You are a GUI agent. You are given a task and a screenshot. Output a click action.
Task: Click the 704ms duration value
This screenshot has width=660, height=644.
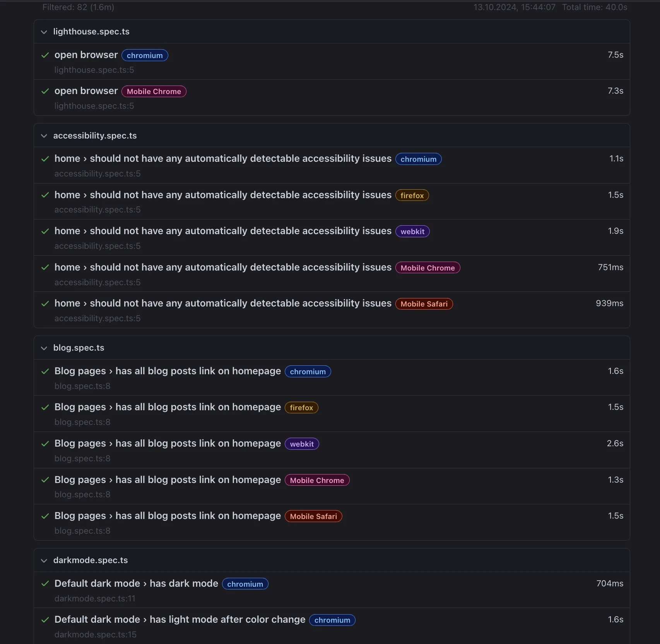tap(610, 584)
